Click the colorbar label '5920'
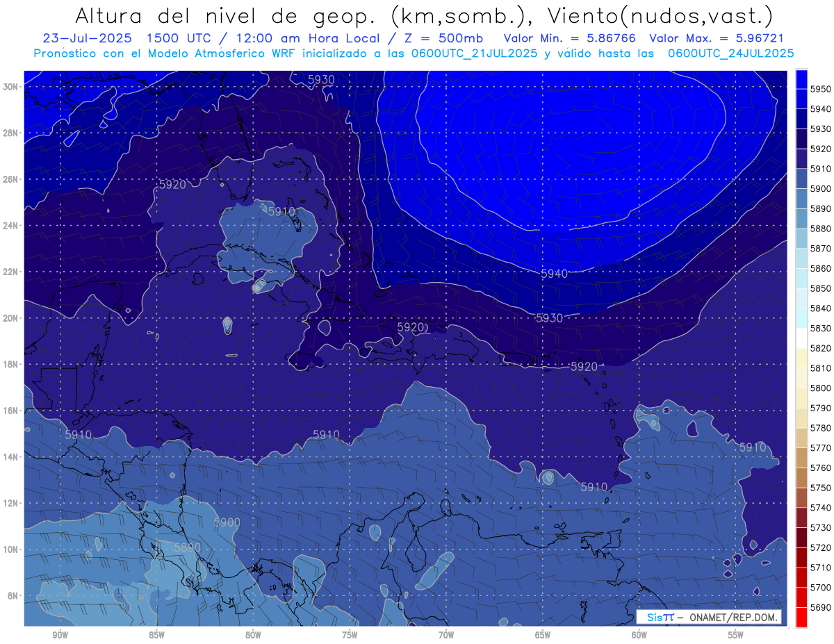The width and height of the screenshot is (834, 644). pyautogui.click(x=820, y=149)
